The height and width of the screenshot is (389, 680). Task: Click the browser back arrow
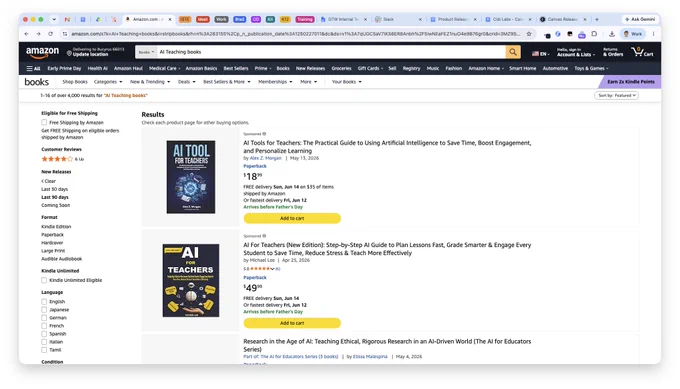26,34
